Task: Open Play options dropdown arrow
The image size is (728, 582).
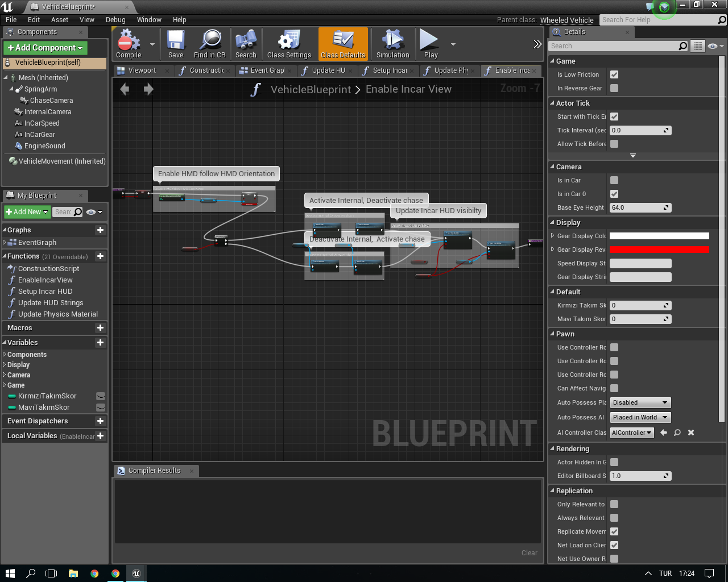Action: tap(453, 44)
